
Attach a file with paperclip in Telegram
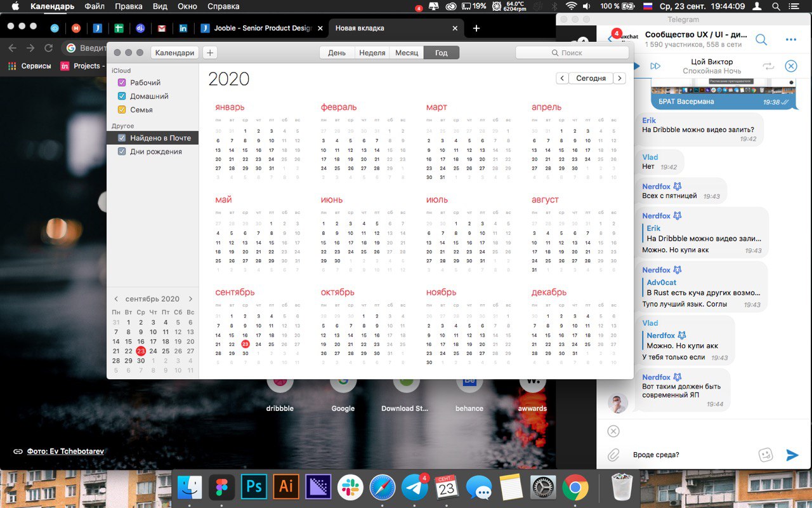(613, 455)
